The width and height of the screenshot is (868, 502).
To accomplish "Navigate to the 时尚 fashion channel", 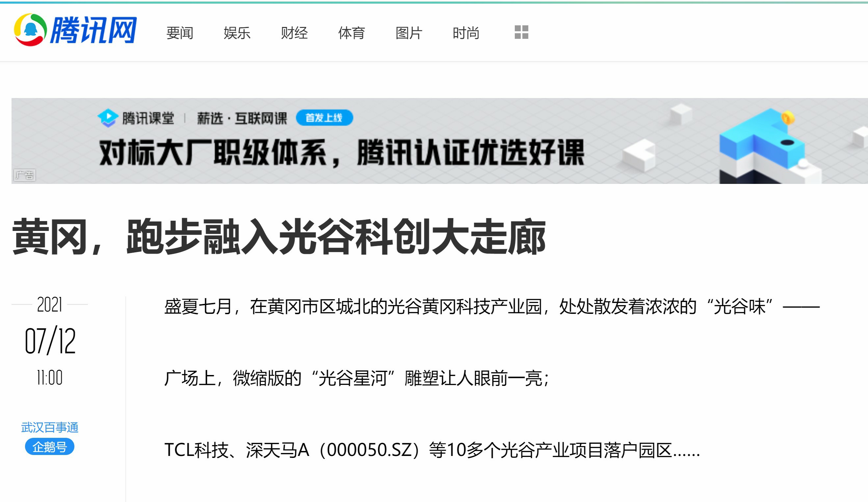I will [466, 33].
